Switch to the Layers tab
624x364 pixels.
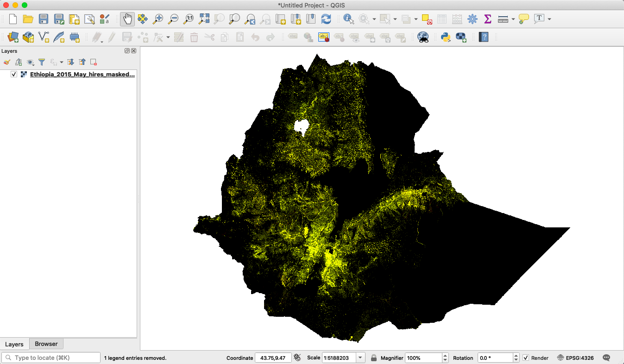[x=14, y=344]
